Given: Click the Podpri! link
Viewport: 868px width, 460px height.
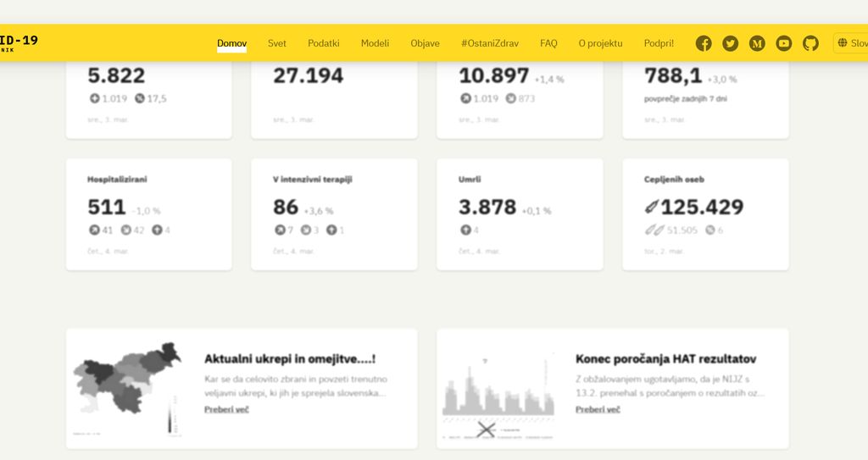Looking at the screenshot, I should [x=659, y=43].
